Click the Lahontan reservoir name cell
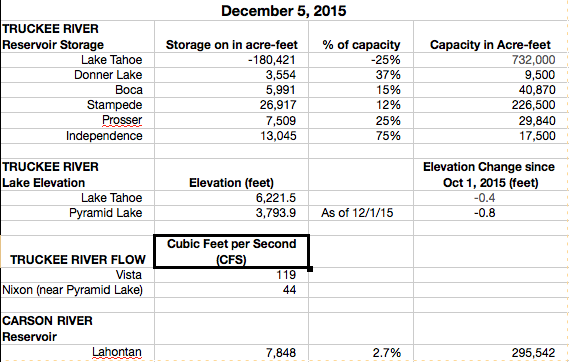This screenshot has height=362, width=569. click(78, 353)
